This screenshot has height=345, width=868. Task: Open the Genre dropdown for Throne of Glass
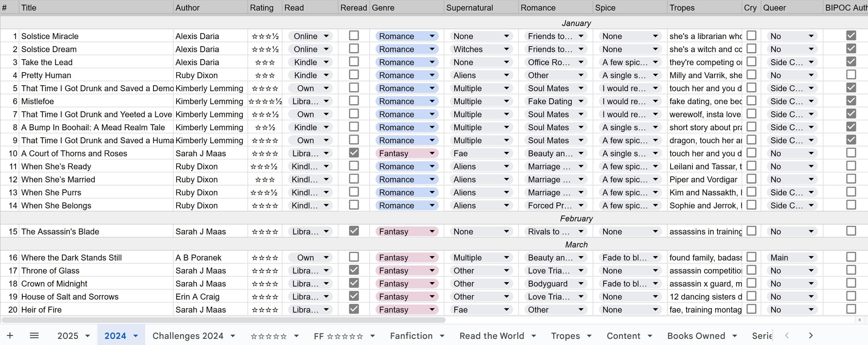tap(433, 270)
